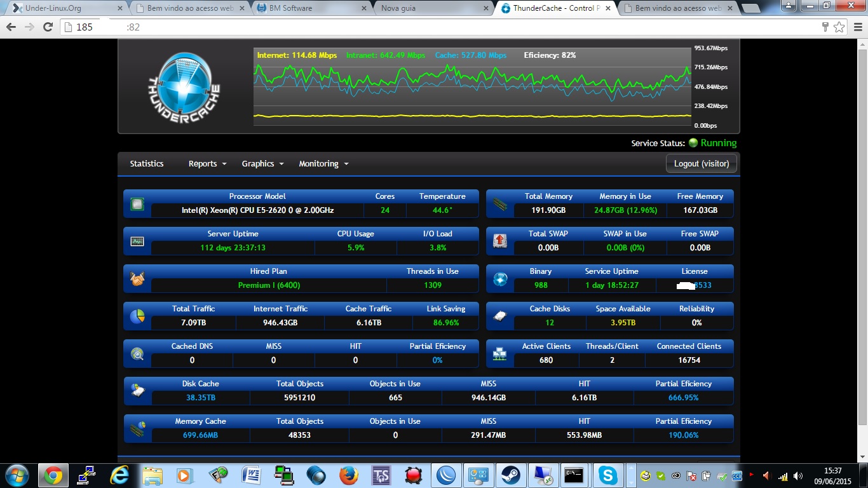This screenshot has height=488, width=868.
Task: Click the processor model 'Intel(R) Xeon(R) CPU E5-2620' text
Action: 257,210
